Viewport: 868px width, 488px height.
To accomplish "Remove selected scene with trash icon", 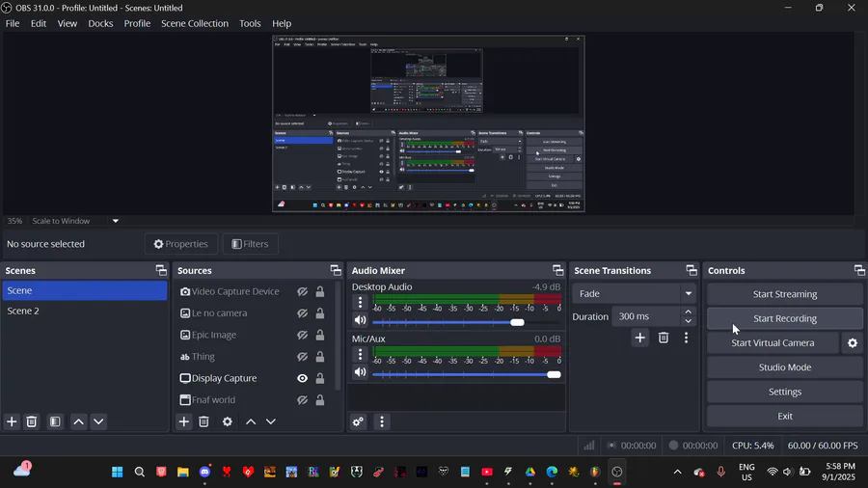I will 32,421.
